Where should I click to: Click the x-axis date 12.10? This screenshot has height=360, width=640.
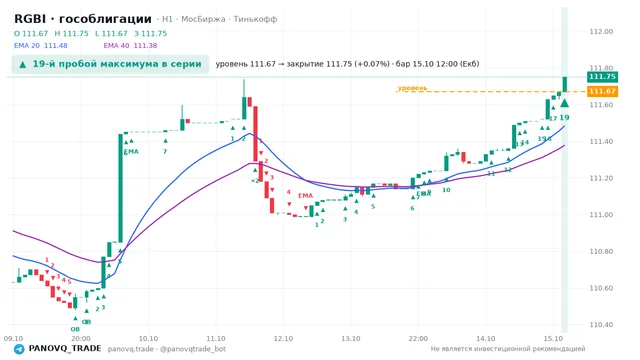tap(283, 339)
